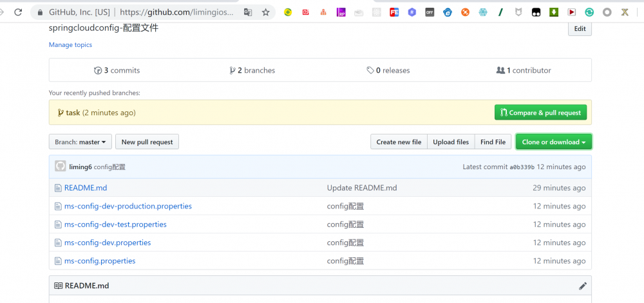Click the padlock site security icon
644x303 pixels.
point(40,12)
